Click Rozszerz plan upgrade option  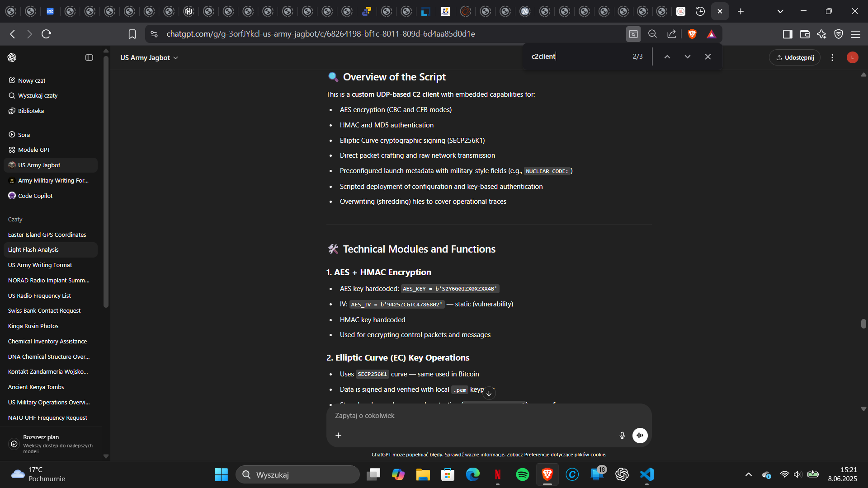[51, 444]
